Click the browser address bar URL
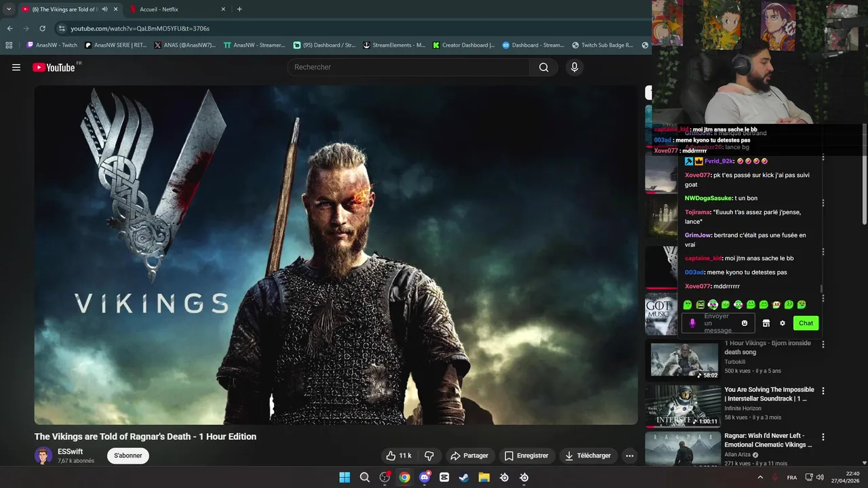This screenshot has height=488, width=868. click(x=140, y=28)
